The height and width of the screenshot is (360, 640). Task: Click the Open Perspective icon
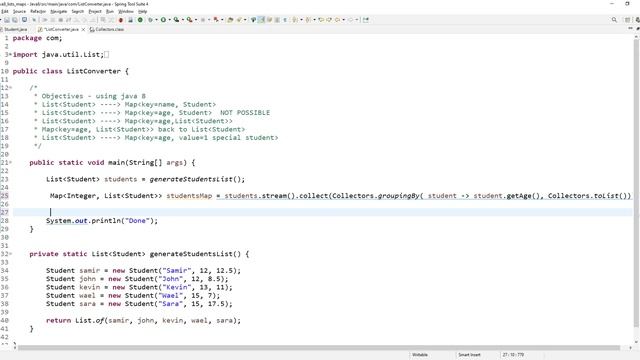[628, 20]
